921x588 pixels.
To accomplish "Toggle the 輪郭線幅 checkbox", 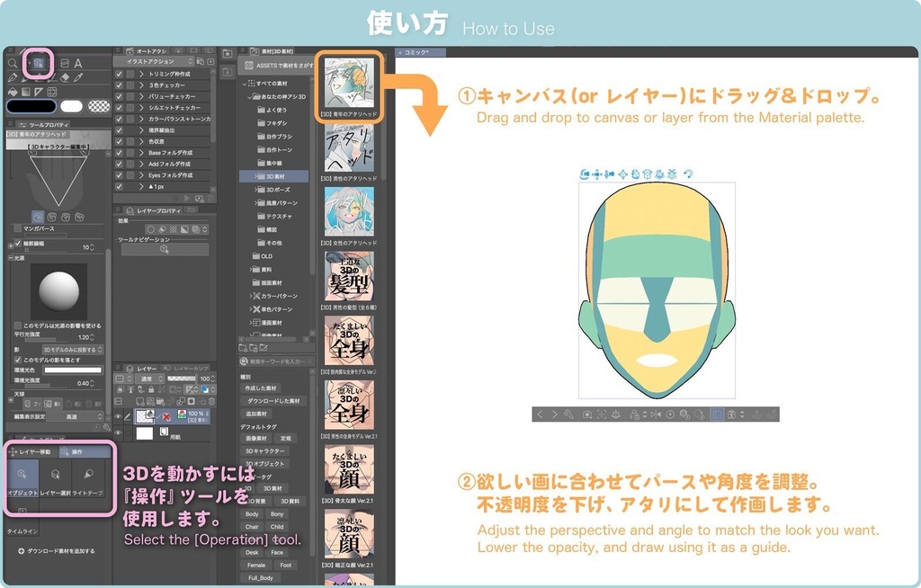I will (18, 243).
